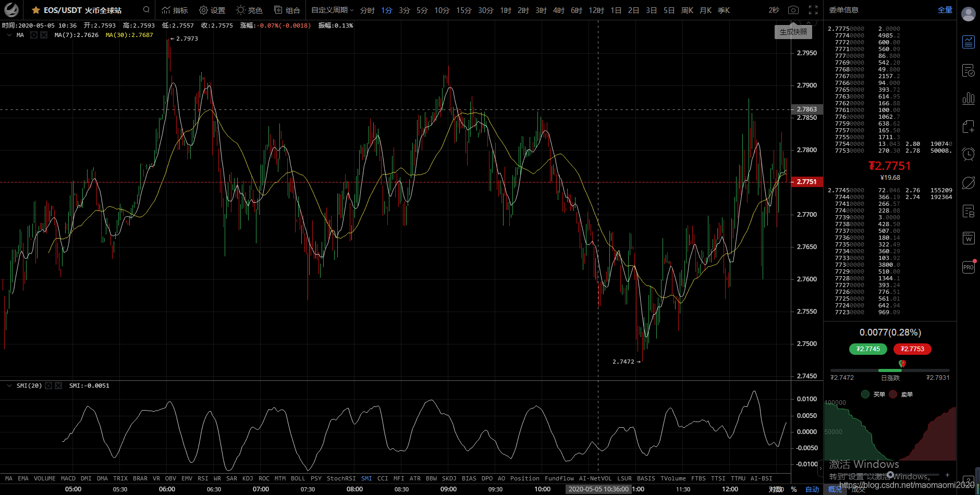Collapse the MA indicator chevron
Screen dimensions: 980x495
pyautogui.click(x=9, y=35)
